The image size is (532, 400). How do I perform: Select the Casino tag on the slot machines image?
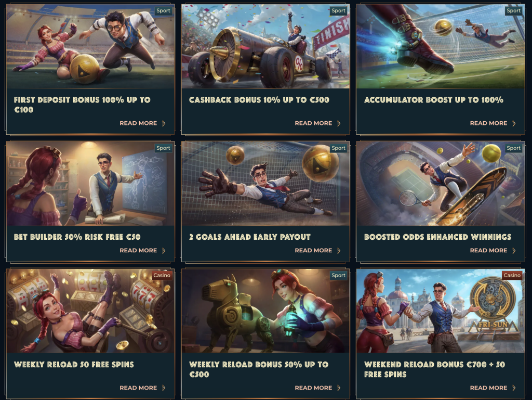162,275
